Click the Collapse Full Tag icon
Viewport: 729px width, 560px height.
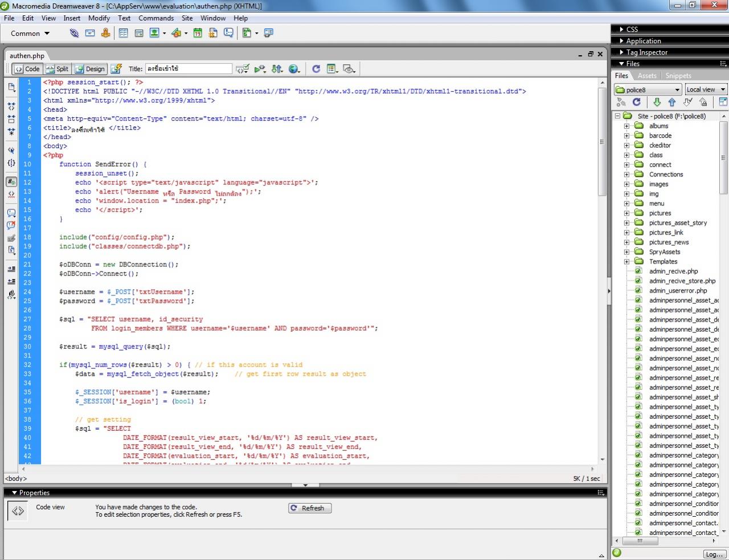pyautogui.click(x=11, y=106)
